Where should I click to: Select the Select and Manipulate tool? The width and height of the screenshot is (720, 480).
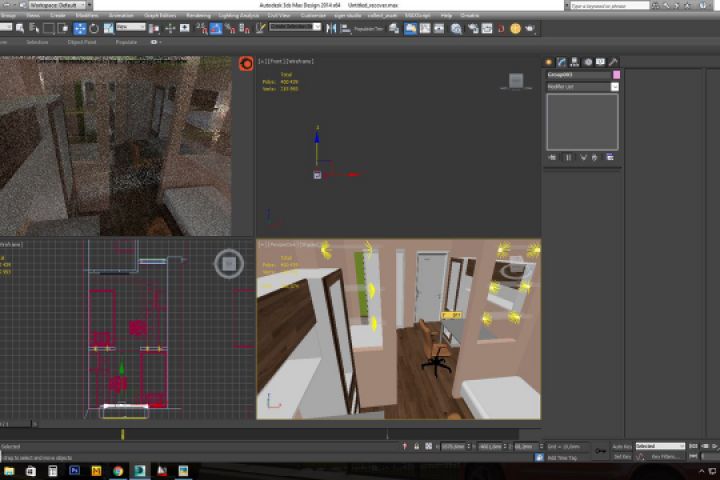[170, 28]
